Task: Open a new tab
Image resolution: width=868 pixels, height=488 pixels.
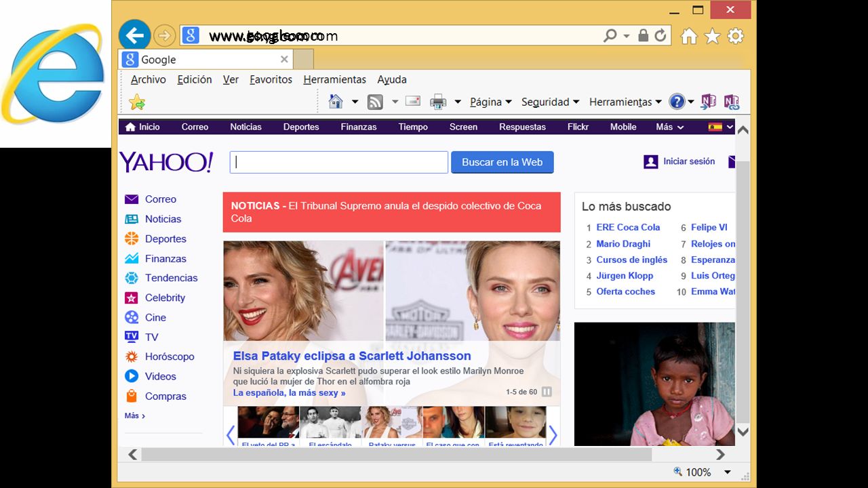Action: point(304,59)
